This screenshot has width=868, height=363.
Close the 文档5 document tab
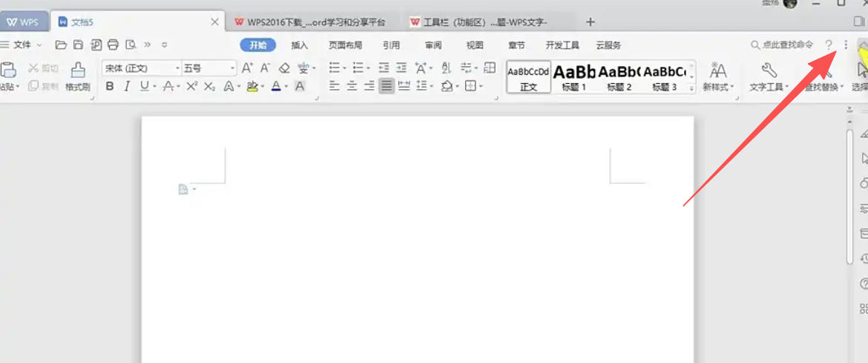point(215,22)
